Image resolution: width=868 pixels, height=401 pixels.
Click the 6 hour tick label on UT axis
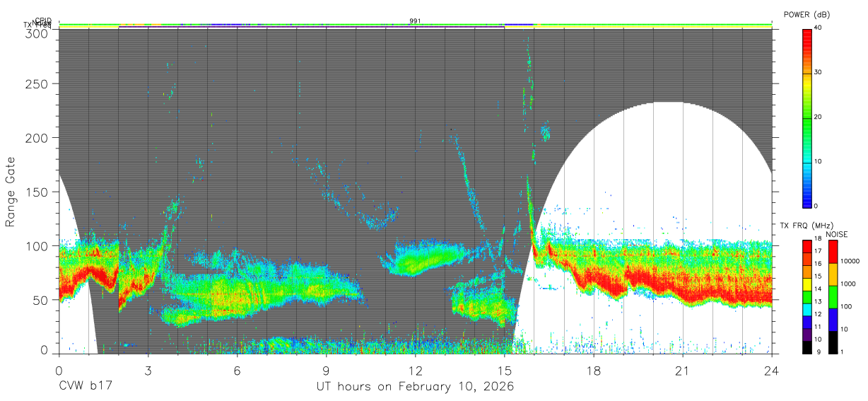(237, 370)
